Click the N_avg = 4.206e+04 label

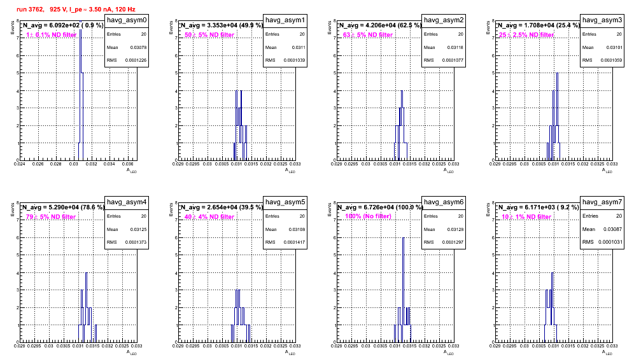coord(380,25)
